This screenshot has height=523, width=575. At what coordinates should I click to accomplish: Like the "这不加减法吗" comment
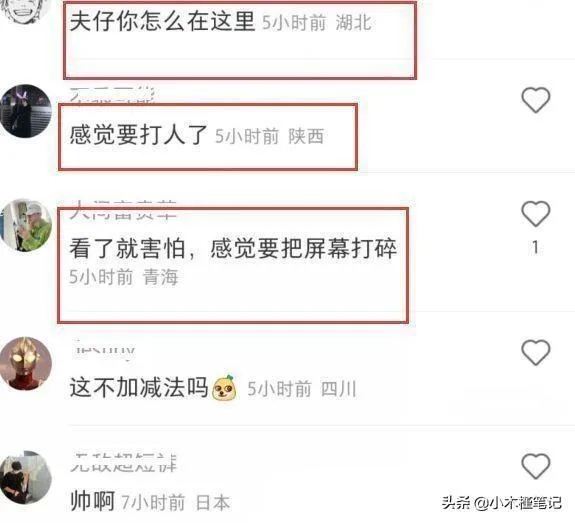(x=536, y=352)
